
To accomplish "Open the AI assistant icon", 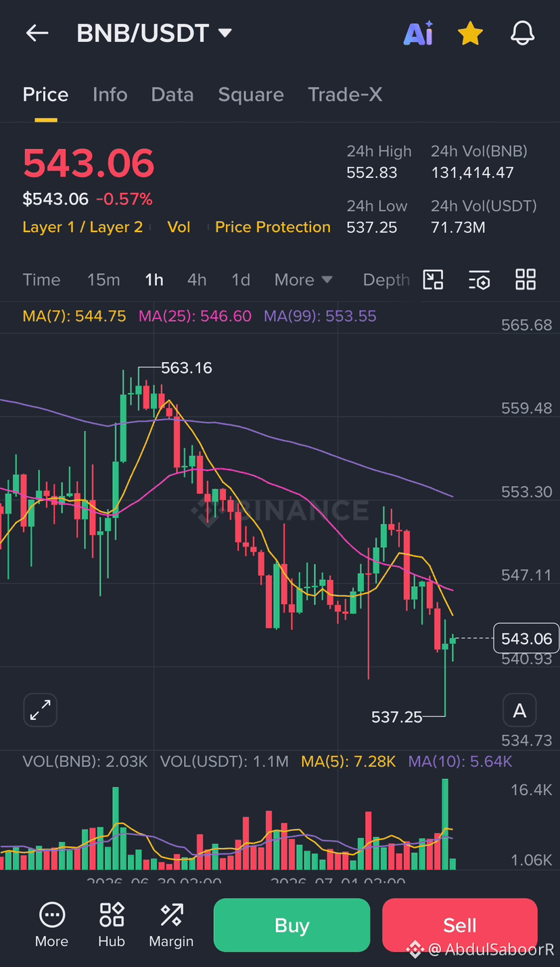I will click(418, 33).
